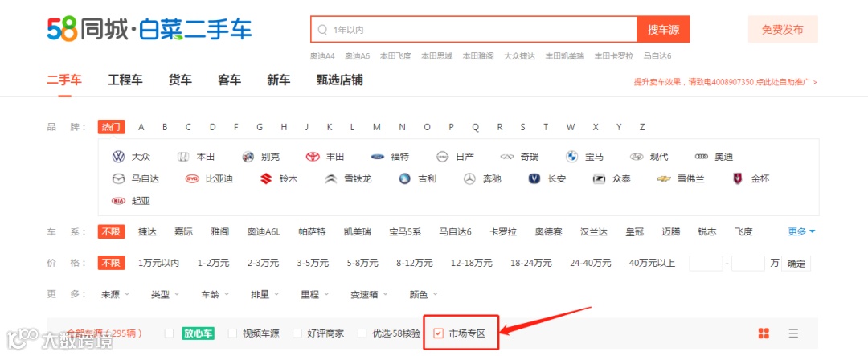Select the 二手车 navigation tab
Viewport: 868px width, 356px height.
(x=64, y=80)
